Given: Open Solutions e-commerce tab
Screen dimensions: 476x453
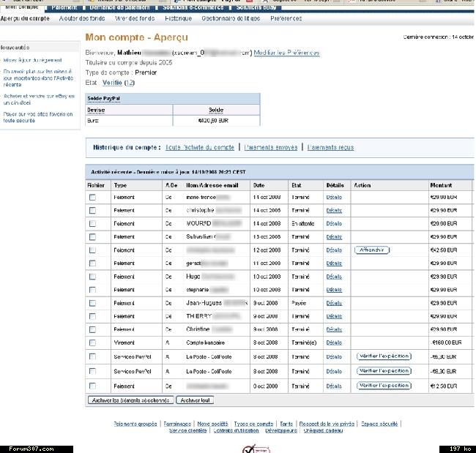Looking at the screenshot, I should point(193,7).
